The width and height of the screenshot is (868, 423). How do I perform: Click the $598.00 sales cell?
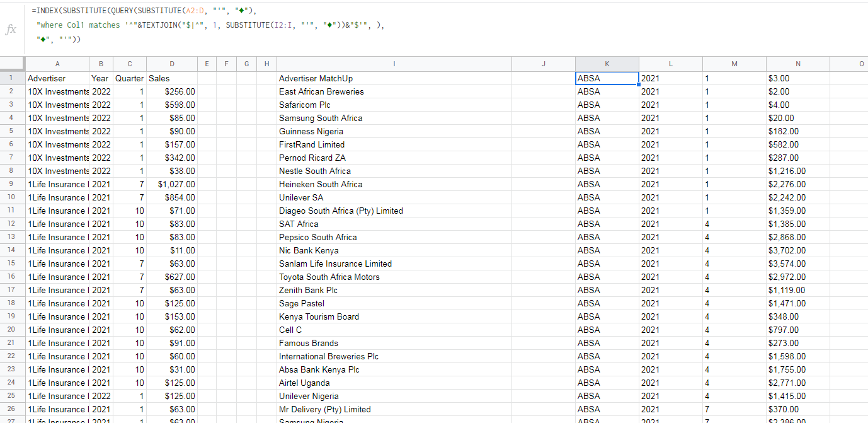click(x=172, y=105)
